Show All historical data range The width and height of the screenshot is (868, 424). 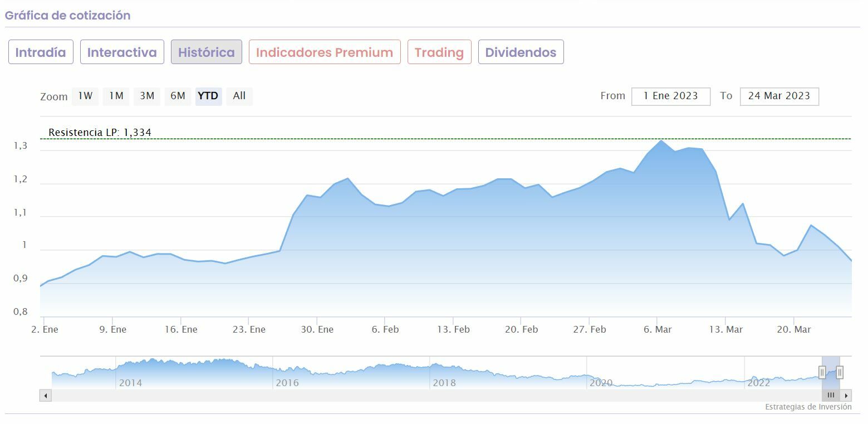coord(239,96)
